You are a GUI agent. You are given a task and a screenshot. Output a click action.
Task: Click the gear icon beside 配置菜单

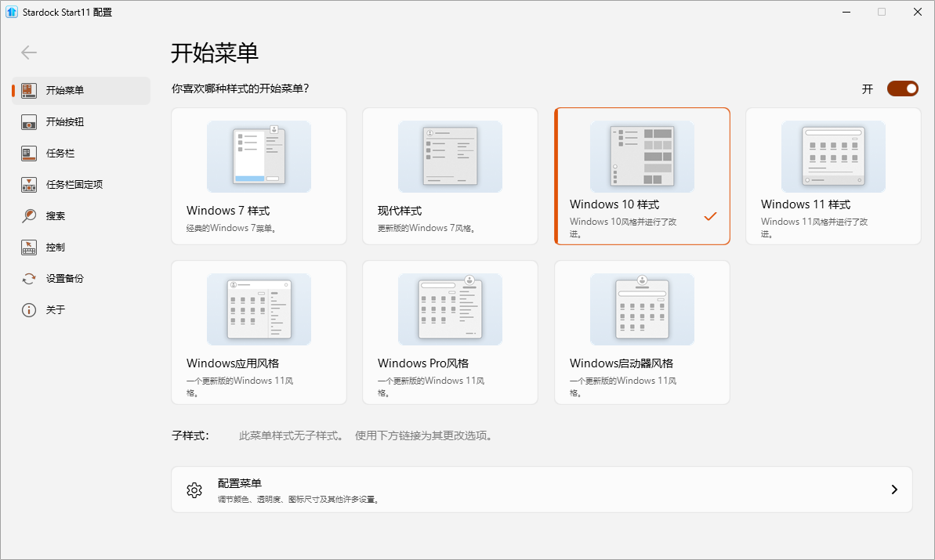click(x=194, y=490)
